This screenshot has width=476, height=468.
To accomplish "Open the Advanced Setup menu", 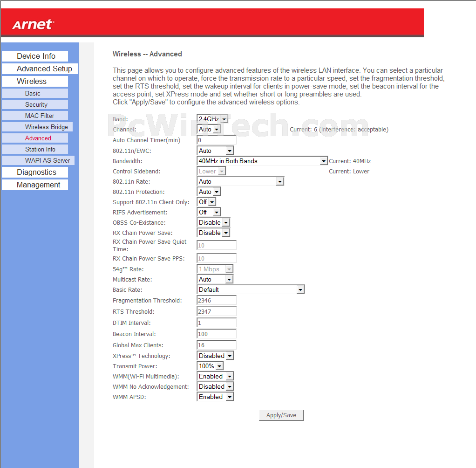I will [x=40, y=69].
